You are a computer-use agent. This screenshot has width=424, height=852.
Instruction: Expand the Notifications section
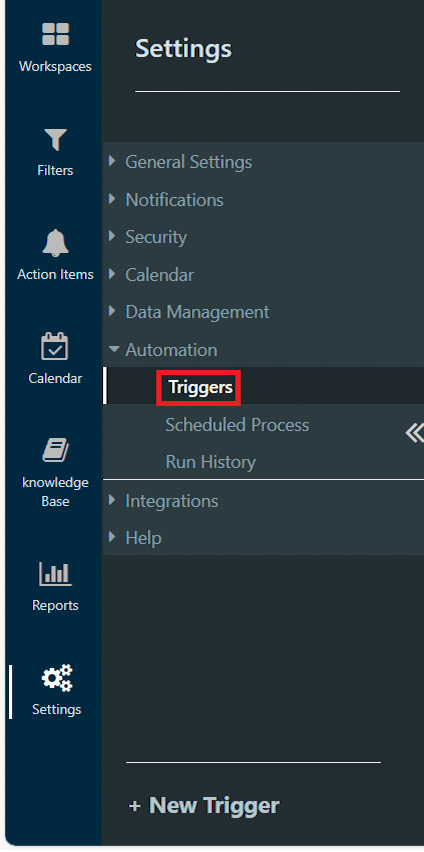click(264, 199)
